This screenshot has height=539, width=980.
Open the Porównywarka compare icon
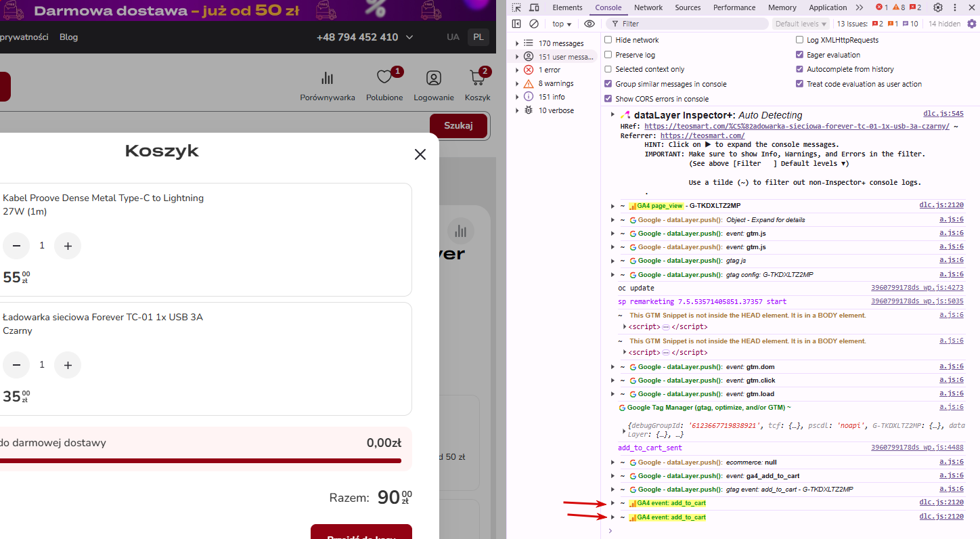(x=328, y=78)
